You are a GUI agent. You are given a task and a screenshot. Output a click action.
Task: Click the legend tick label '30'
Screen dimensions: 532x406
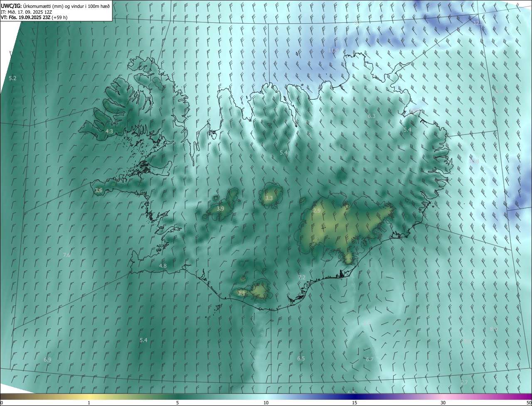click(x=443, y=403)
